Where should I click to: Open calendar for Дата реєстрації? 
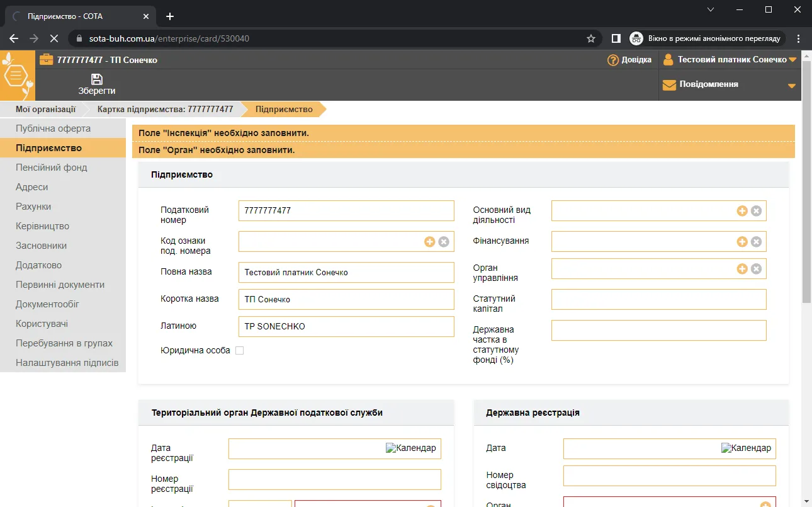coord(411,448)
